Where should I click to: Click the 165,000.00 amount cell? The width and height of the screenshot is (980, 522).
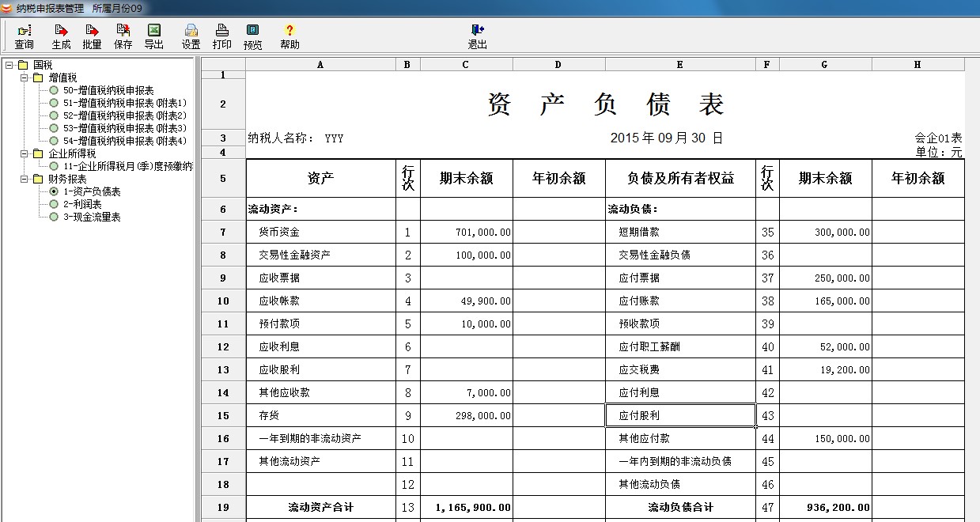coord(825,301)
